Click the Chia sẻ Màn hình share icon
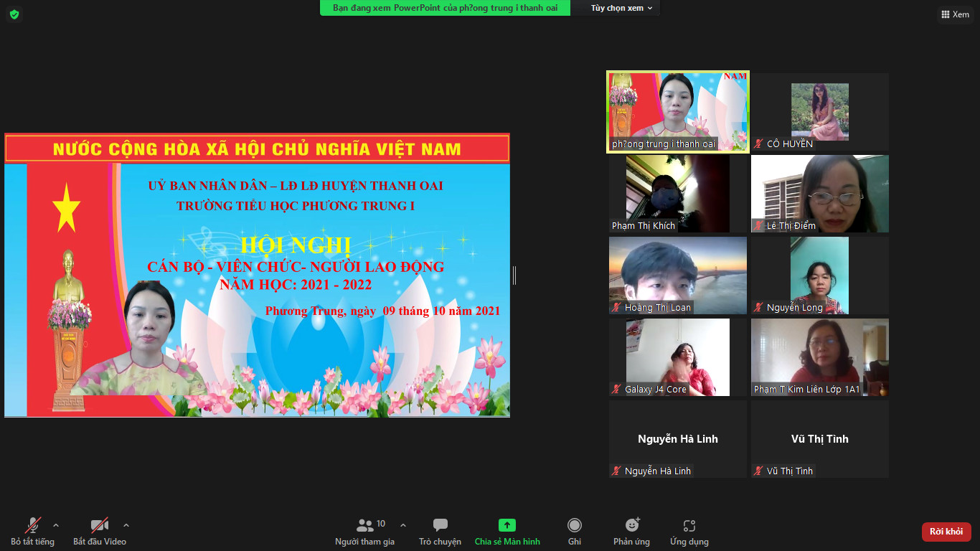The image size is (980, 551). pyautogui.click(x=507, y=526)
